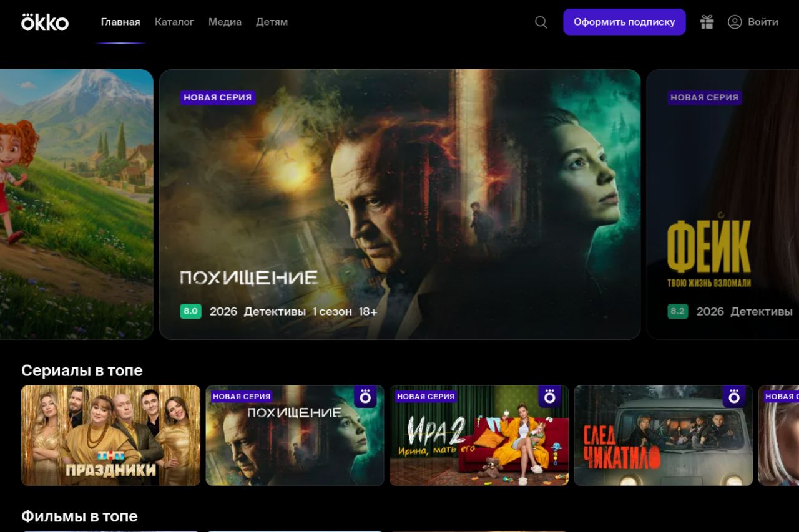The width and height of the screenshot is (799, 532).
Task: Open the Фейк banner card
Action: 723,205
